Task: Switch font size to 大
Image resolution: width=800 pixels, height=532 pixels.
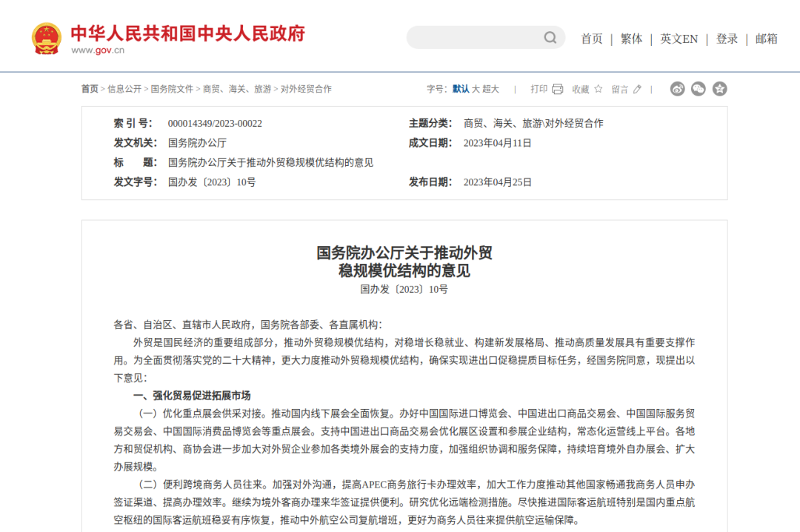Action: (476, 89)
